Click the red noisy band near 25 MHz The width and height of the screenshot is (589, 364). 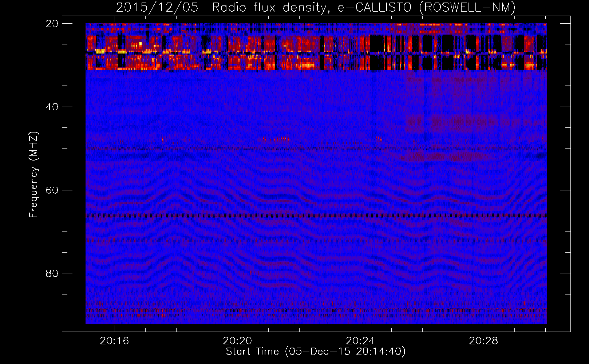tap(316, 47)
